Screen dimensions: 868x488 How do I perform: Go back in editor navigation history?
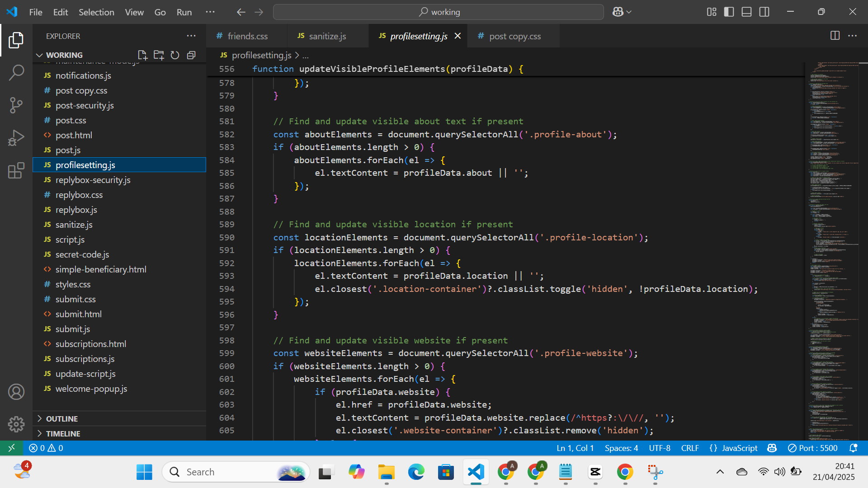click(241, 12)
